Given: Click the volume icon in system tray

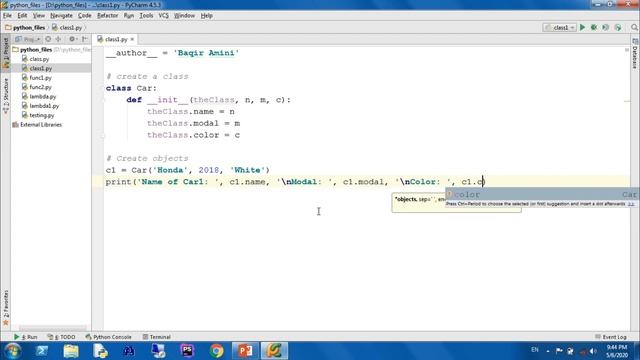Looking at the screenshot, I should (x=593, y=351).
